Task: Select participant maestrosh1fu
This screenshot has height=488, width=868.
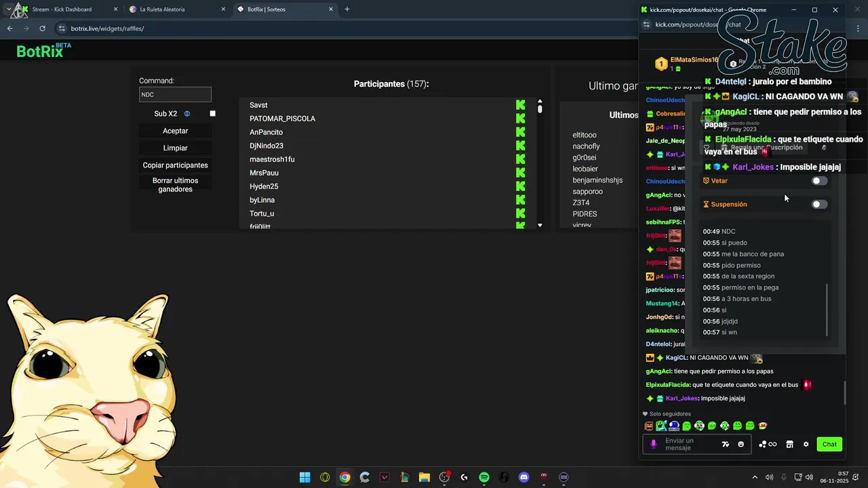Action: pos(272,159)
